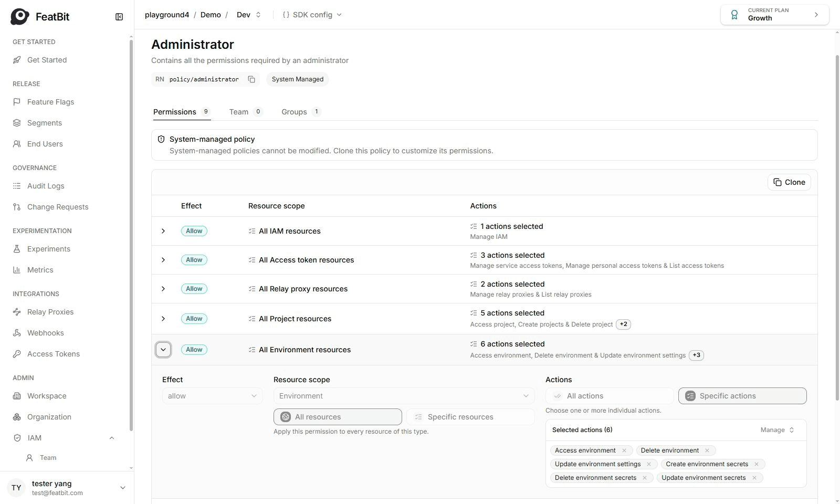This screenshot has height=504, width=840.
Task: Open the Effect allow dropdown
Action: click(212, 396)
